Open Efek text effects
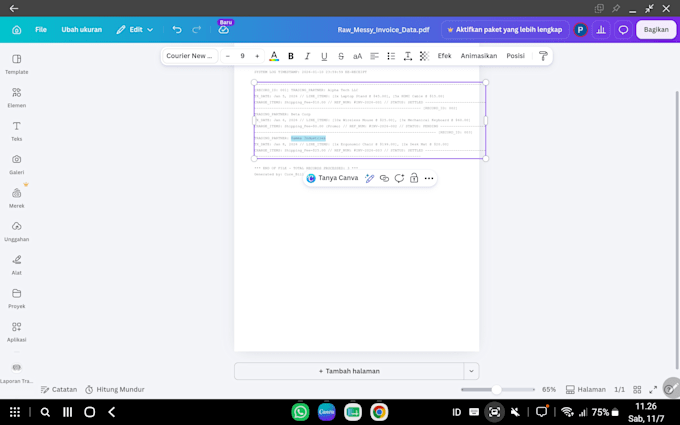This screenshot has width=680, height=425. point(445,56)
